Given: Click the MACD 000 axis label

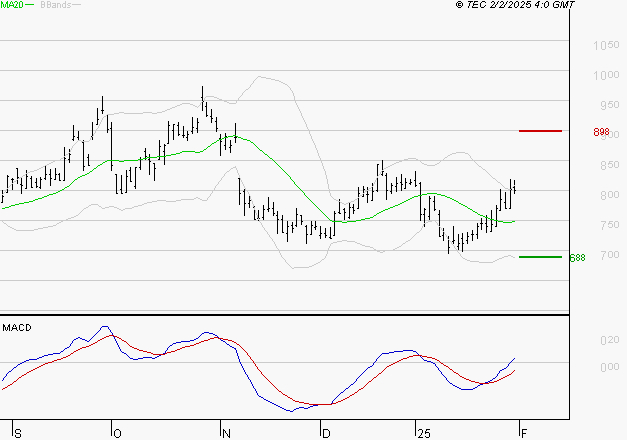Looking at the screenshot, I should pyautogui.click(x=610, y=367).
